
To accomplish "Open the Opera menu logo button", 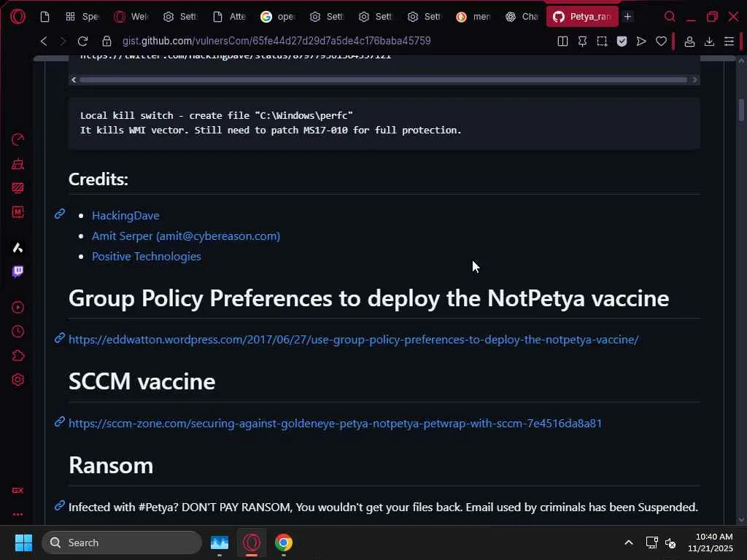I will [18, 17].
